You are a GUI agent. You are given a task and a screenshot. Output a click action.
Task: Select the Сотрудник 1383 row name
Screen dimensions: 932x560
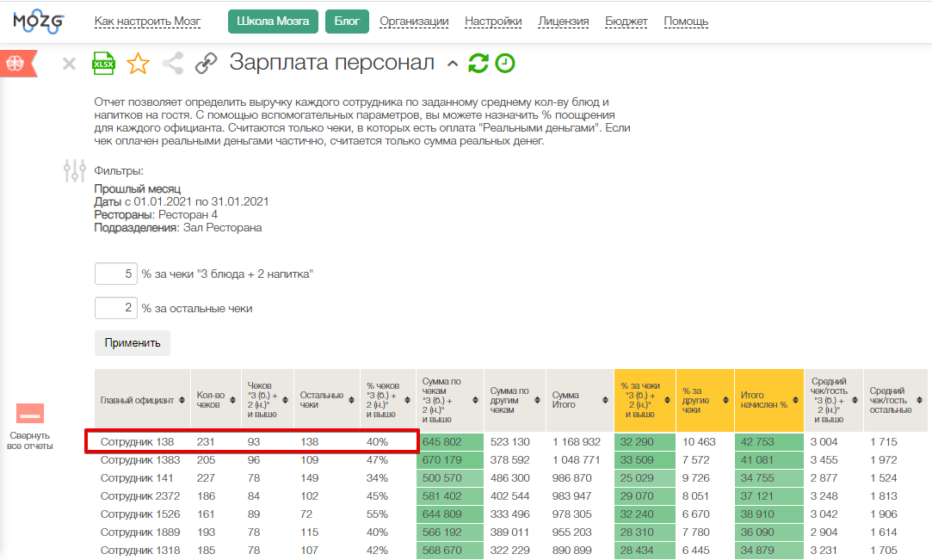coord(140,459)
